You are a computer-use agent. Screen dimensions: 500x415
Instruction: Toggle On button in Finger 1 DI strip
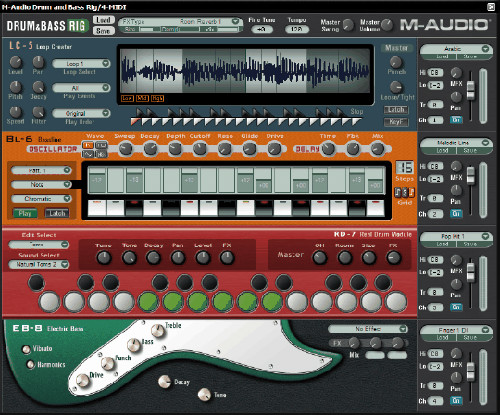coord(456,401)
